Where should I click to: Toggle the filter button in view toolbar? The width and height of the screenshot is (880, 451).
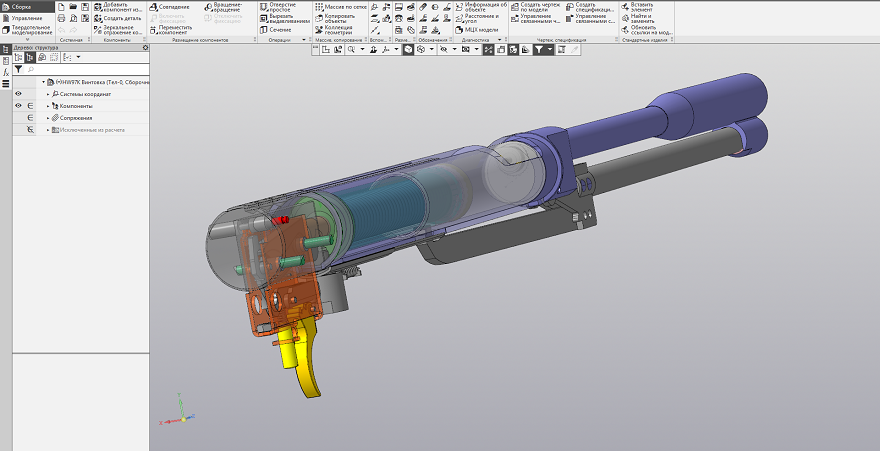[x=538, y=49]
